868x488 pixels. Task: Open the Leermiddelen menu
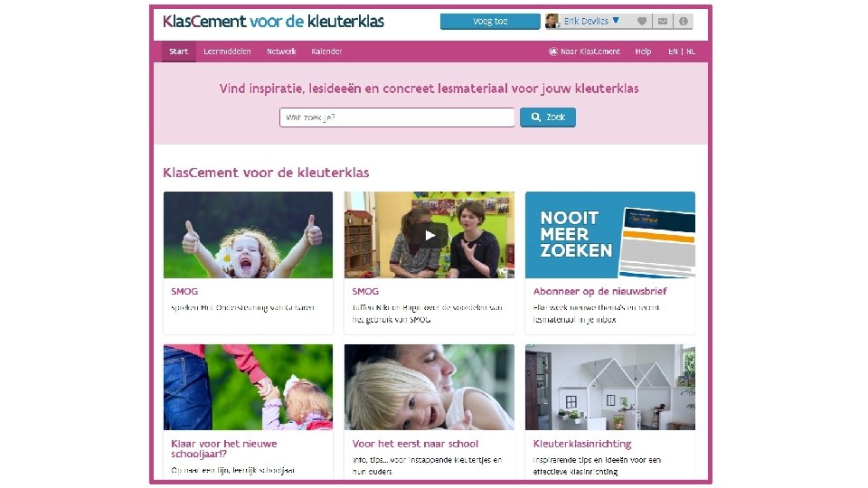(x=227, y=52)
